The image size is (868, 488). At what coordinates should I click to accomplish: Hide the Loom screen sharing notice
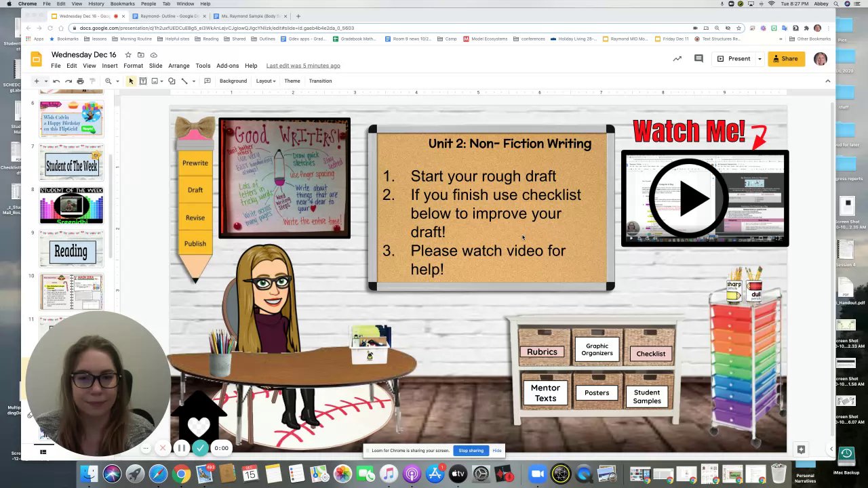pyautogui.click(x=497, y=451)
